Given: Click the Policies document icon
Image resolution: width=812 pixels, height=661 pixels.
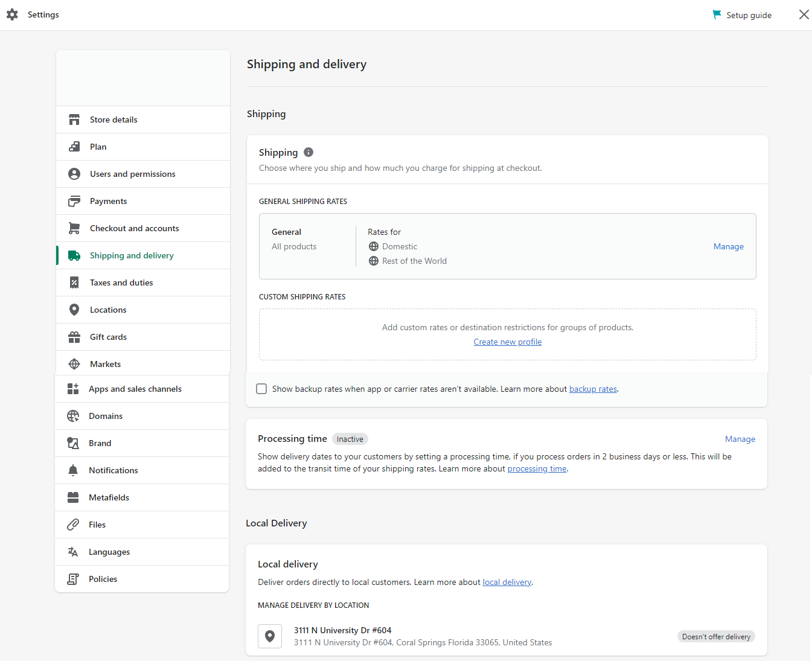Looking at the screenshot, I should (73, 579).
